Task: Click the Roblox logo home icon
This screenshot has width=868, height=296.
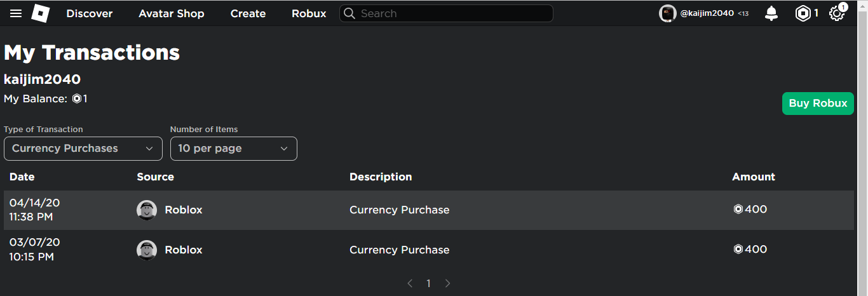Action: pos(41,13)
